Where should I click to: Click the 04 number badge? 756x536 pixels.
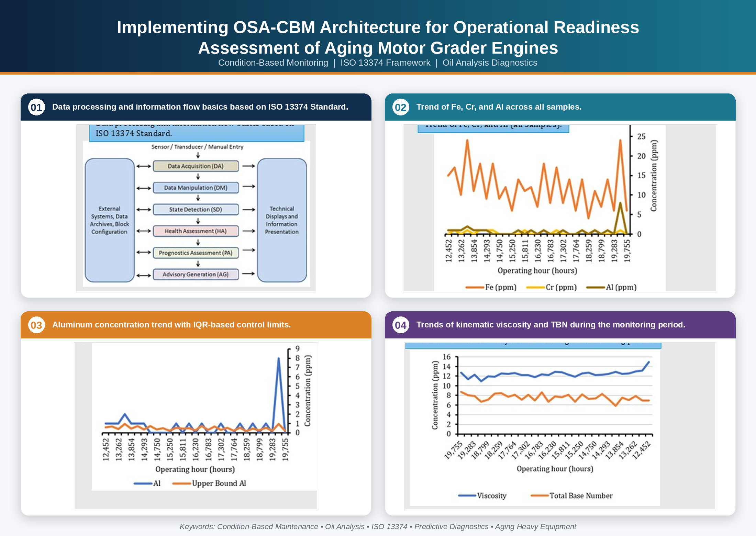click(401, 325)
